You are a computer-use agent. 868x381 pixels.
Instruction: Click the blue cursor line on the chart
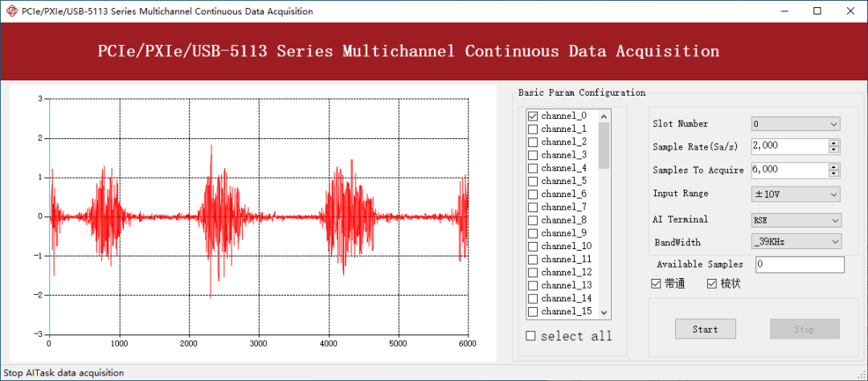pos(49,216)
